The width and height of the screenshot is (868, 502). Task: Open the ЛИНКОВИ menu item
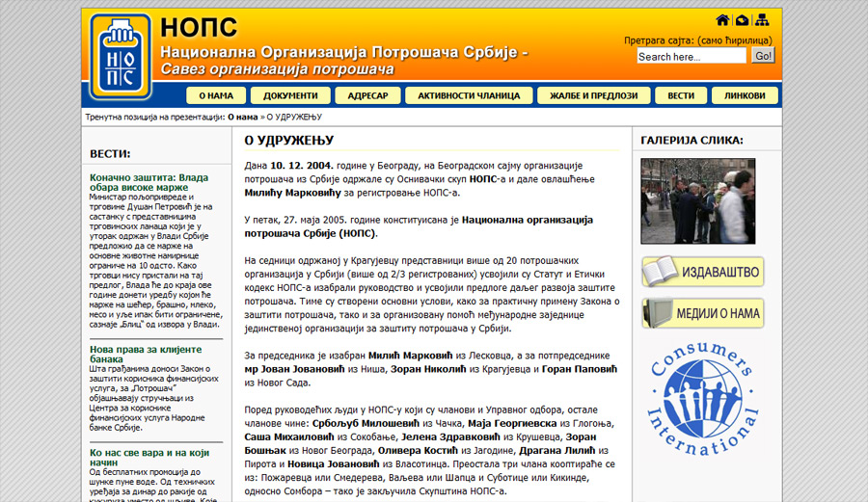(x=745, y=95)
